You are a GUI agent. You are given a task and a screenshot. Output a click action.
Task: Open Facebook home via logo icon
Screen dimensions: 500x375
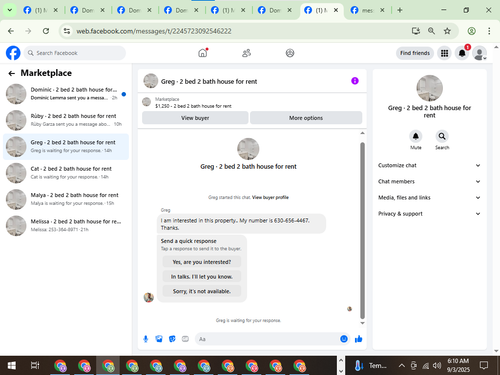click(x=13, y=53)
